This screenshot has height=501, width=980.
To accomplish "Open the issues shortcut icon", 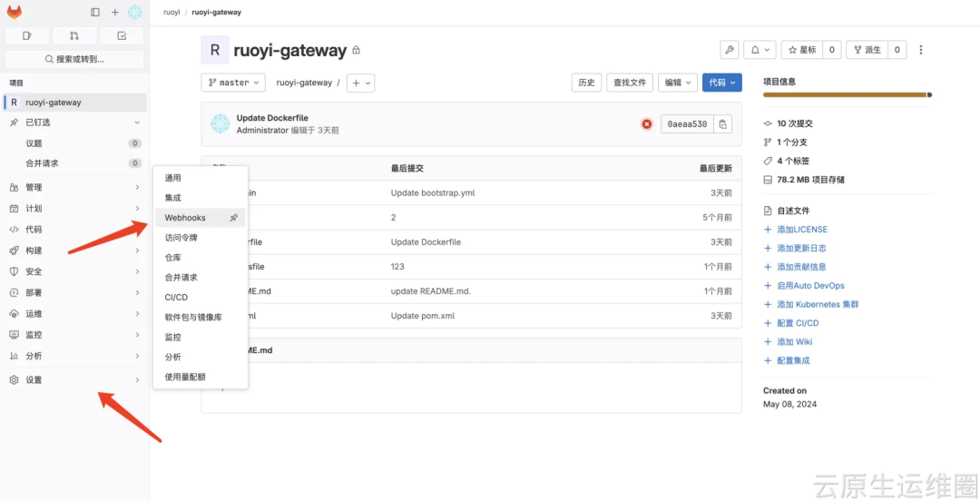I will 27,35.
